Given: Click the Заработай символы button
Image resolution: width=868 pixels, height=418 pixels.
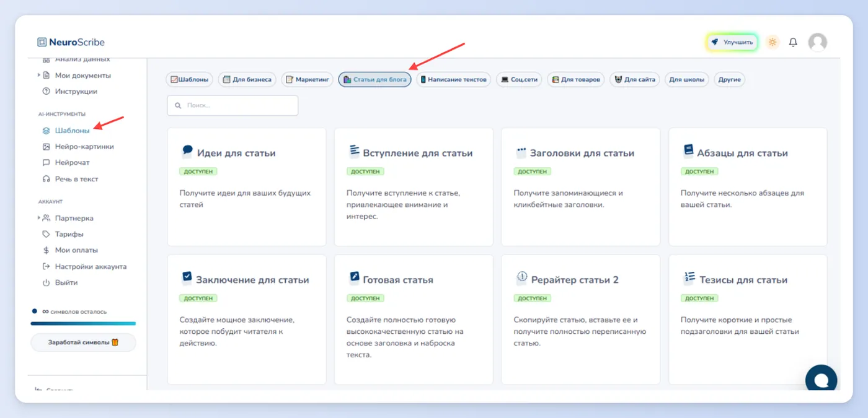Looking at the screenshot, I should [x=83, y=342].
